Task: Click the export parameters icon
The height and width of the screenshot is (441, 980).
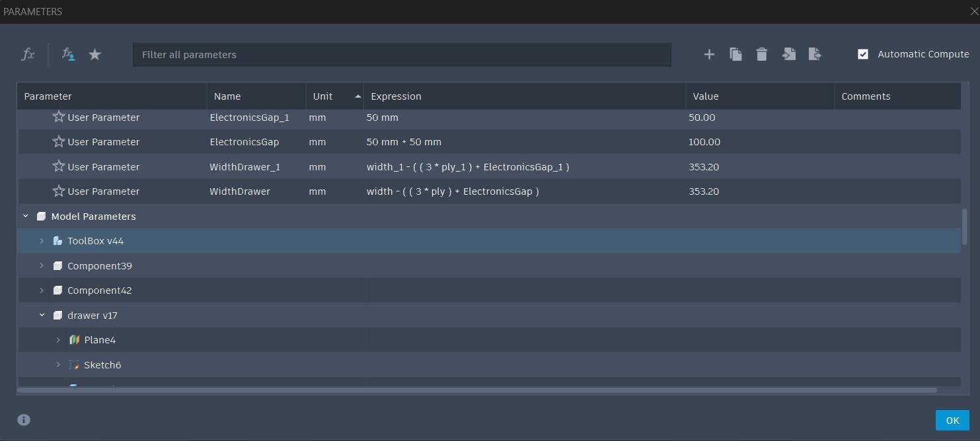Action: click(815, 54)
